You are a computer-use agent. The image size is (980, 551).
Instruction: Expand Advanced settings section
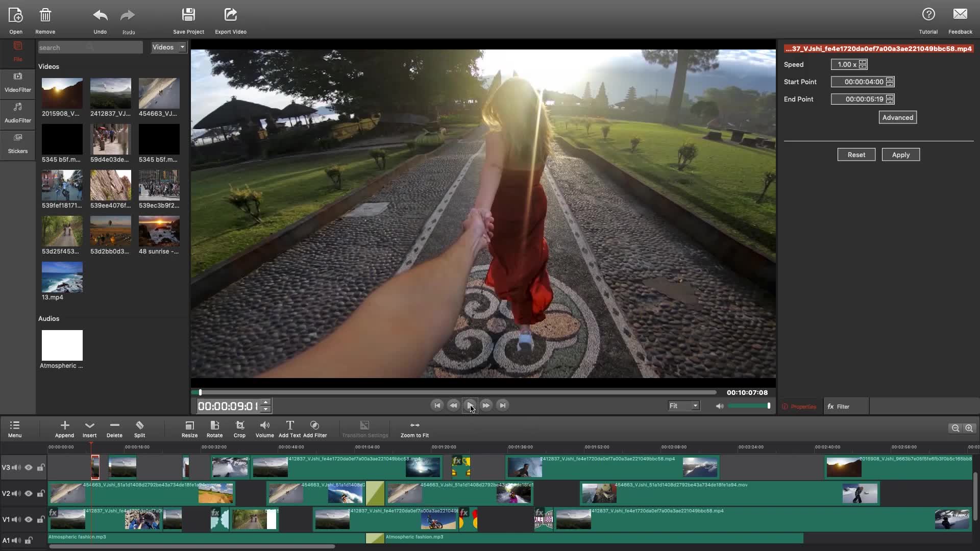[x=898, y=117]
